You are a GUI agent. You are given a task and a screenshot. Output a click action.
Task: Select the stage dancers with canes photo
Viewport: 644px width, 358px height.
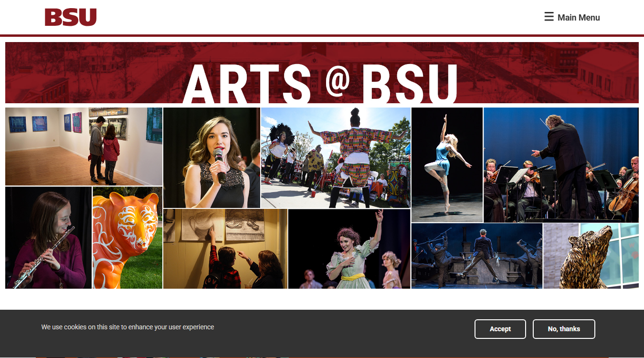[477, 256]
